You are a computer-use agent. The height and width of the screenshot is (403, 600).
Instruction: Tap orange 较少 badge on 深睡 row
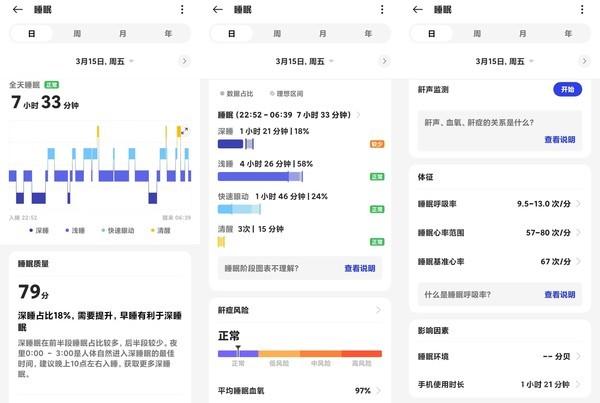pyautogui.click(x=377, y=144)
